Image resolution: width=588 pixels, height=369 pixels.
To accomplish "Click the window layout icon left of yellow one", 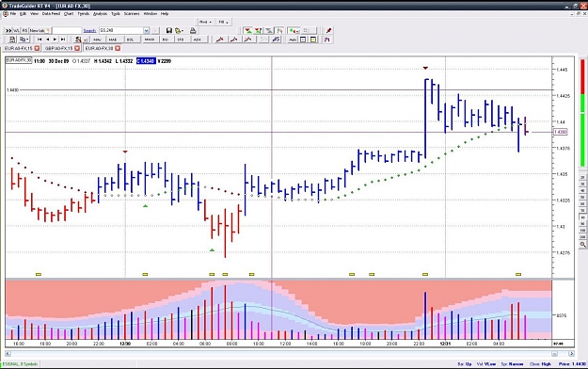I will point(303,40).
